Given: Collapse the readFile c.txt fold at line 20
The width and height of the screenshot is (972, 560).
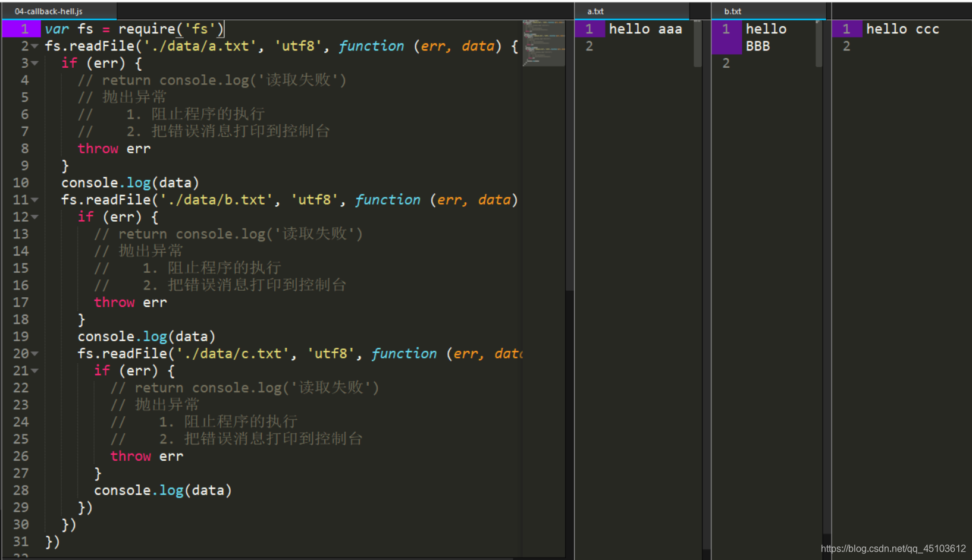Looking at the screenshot, I should [35, 354].
